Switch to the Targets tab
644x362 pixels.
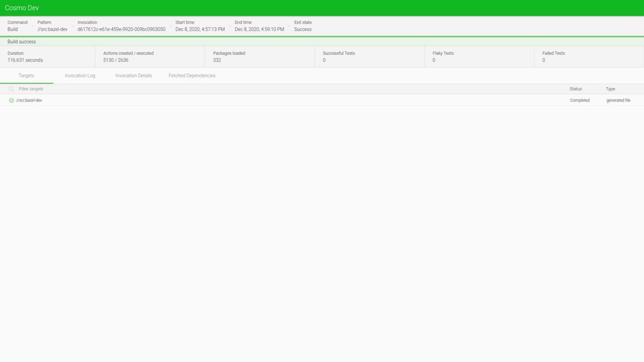point(26,75)
